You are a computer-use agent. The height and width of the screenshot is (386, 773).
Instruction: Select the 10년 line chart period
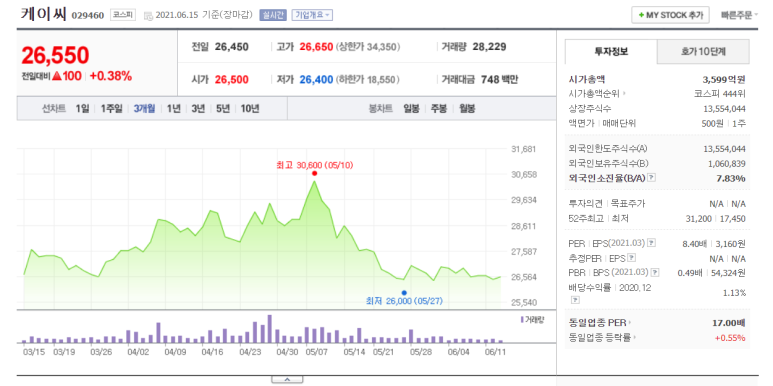click(250, 108)
